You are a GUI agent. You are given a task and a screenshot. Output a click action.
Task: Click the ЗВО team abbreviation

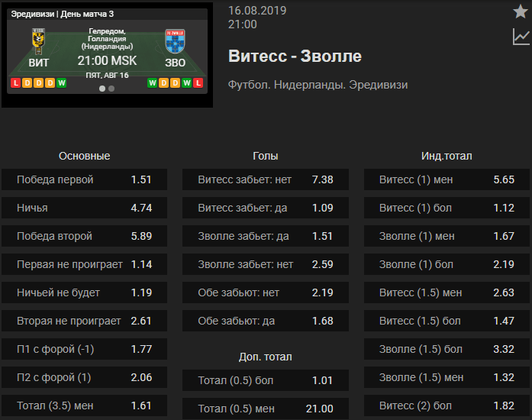(175, 63)
